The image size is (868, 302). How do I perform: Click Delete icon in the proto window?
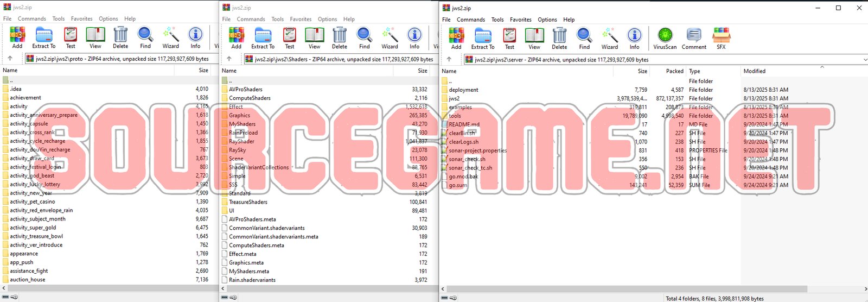point(120,37)
